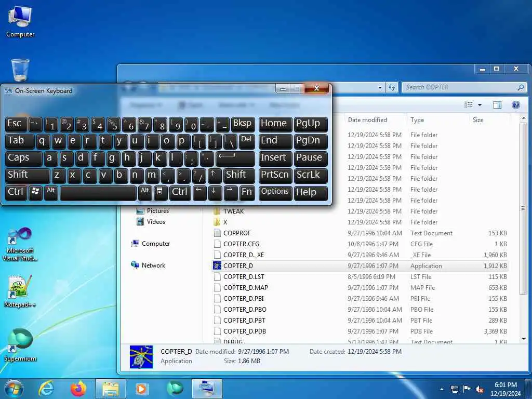This screenshot has width=532, height=399.
Task: Click the search magnifier icon
Action: tap(521, 87)
